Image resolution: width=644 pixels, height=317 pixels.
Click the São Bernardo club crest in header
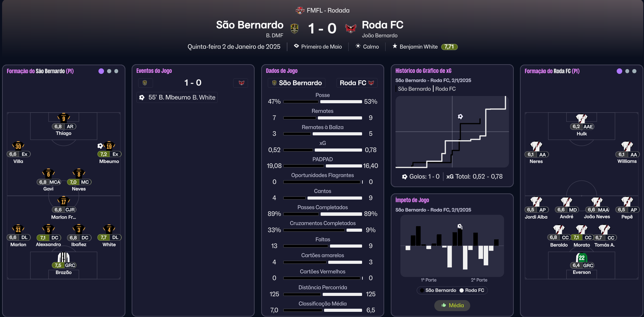pos(294,28)
